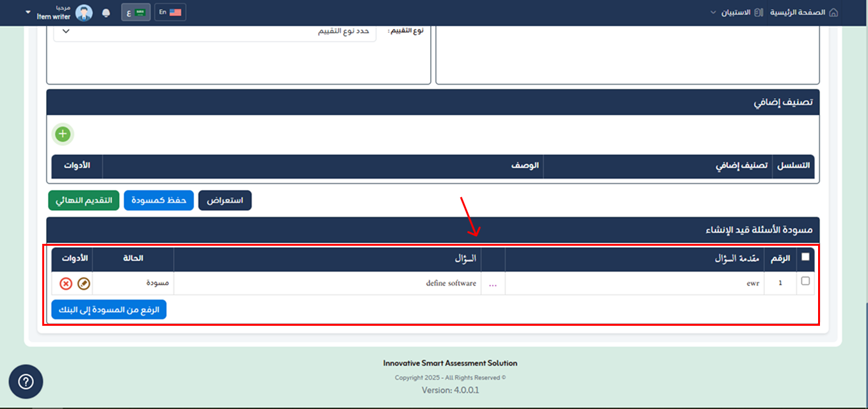Screen dimensions: 868x409
Task: Open the حدد نوع التقييم dropdown
Action: 214,31
